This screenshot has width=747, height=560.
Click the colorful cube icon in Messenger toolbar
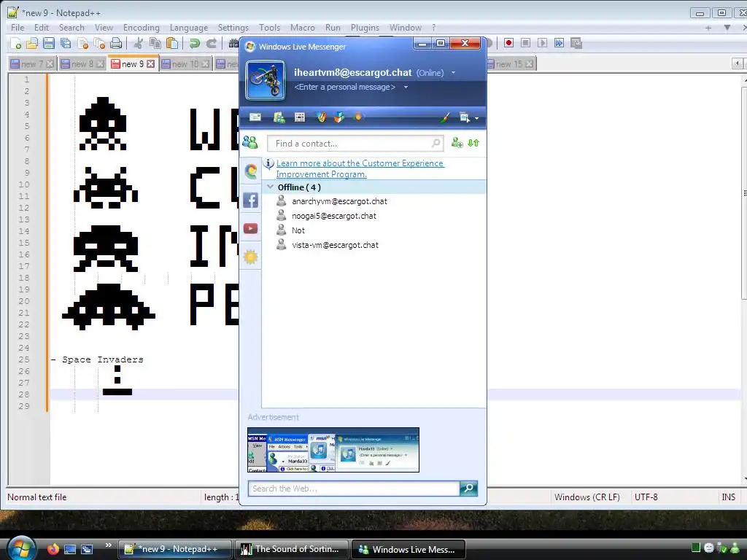coord(338,117)
